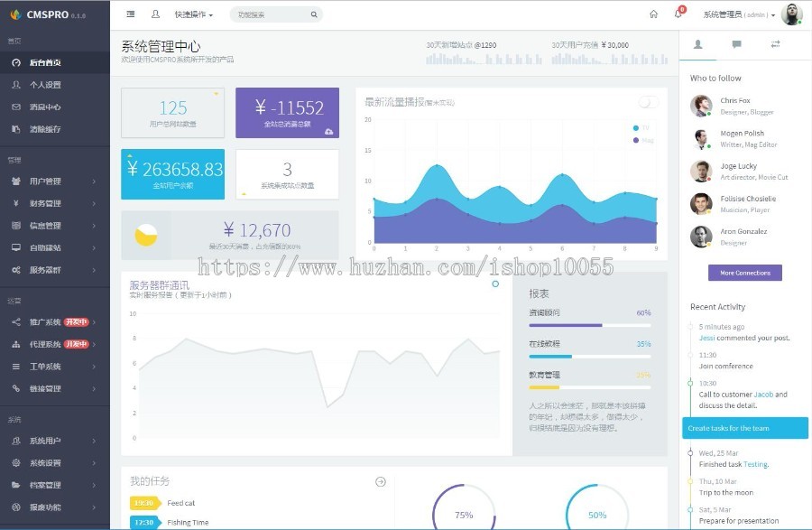Open the 快捷操作 dropdown
The image size is (812, 530).
194,15
